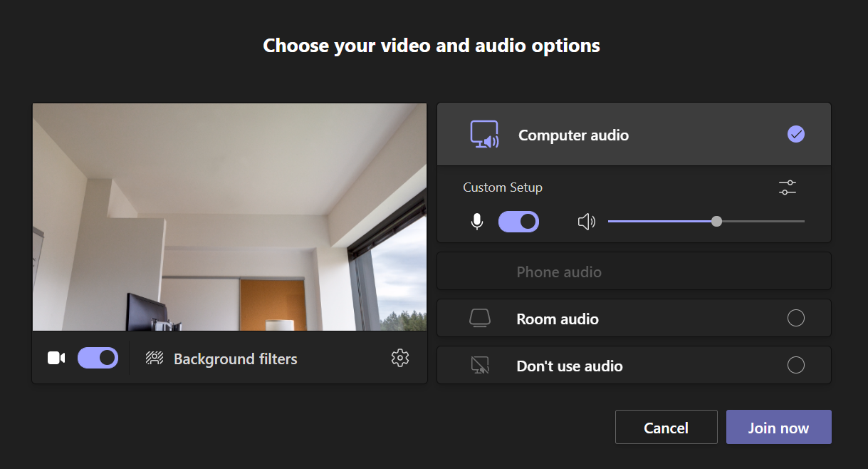Select the Don't use audio radio button
868x469 pixels.
[795, 366]
